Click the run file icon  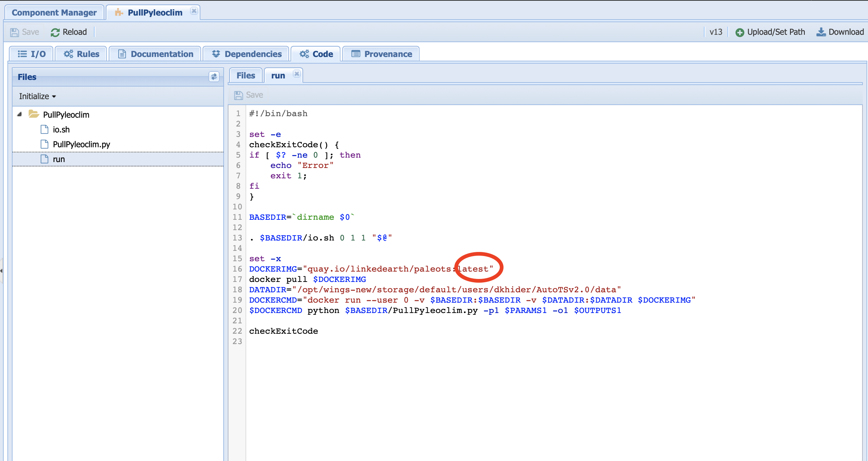coord(44,159)
